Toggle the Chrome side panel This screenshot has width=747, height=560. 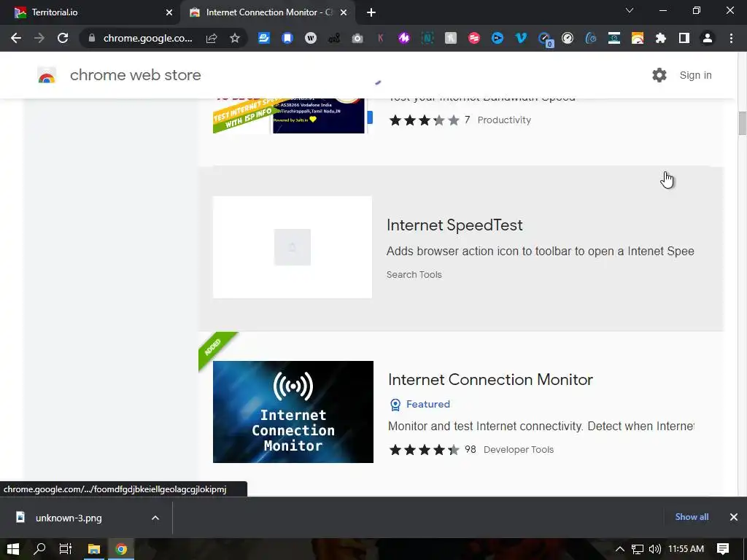pyautogui.click(x=684, y=38)
